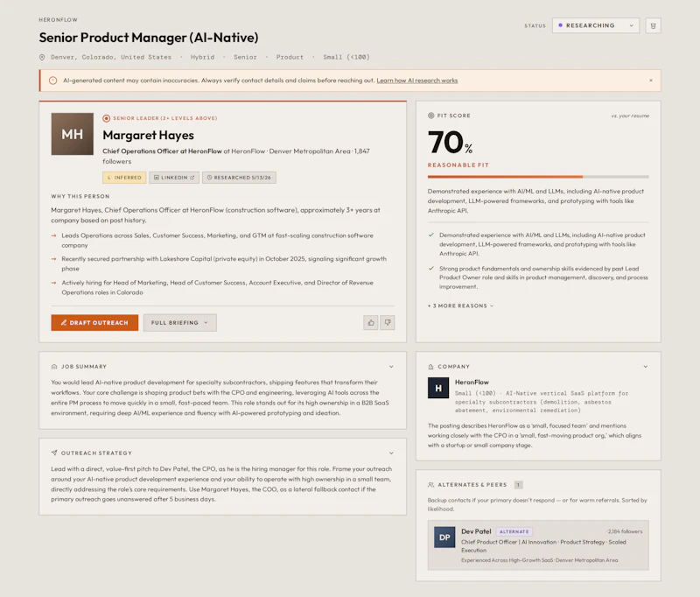Click the Senior Leader target icon
Viewport: 700px width, 597px height.
click(x=106, y=118)
